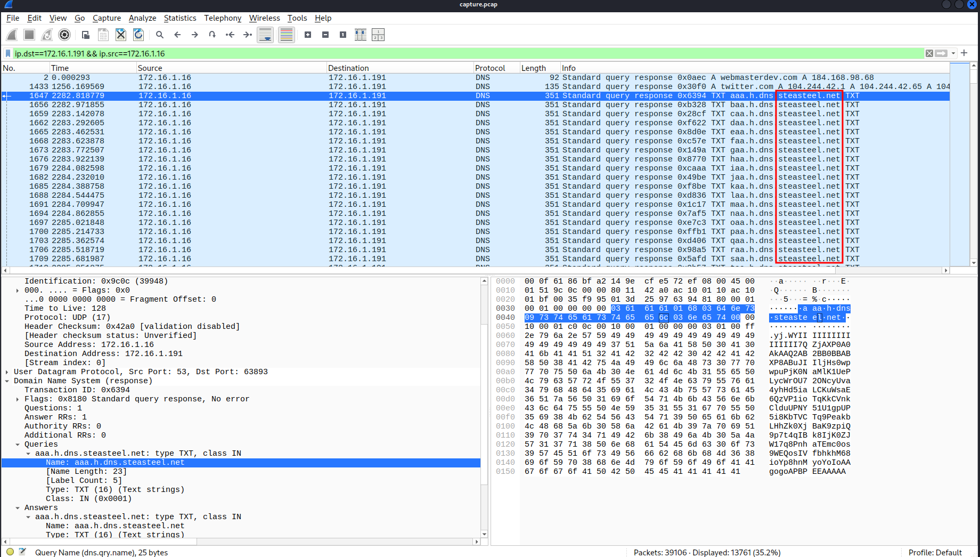Open the Statistics menu
The height and width of the screenshot is (557, 980).
(x=179, y=18)
